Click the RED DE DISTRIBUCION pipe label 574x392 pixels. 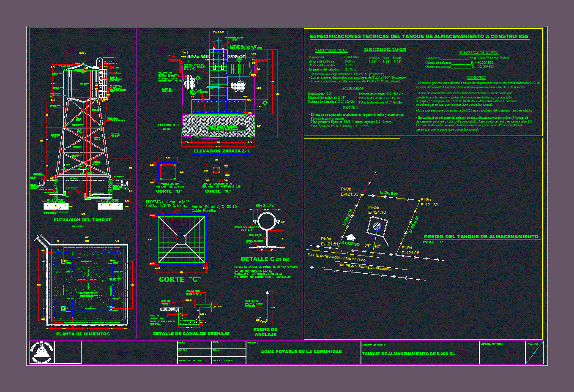point(365,267)
